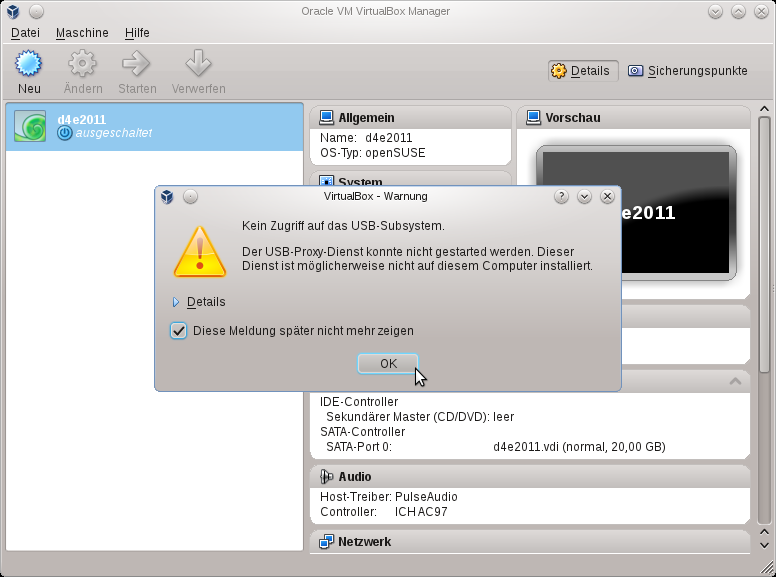Click the Vorschau section monitor icon
The image size is (776, 577).
tap(534, 117)
